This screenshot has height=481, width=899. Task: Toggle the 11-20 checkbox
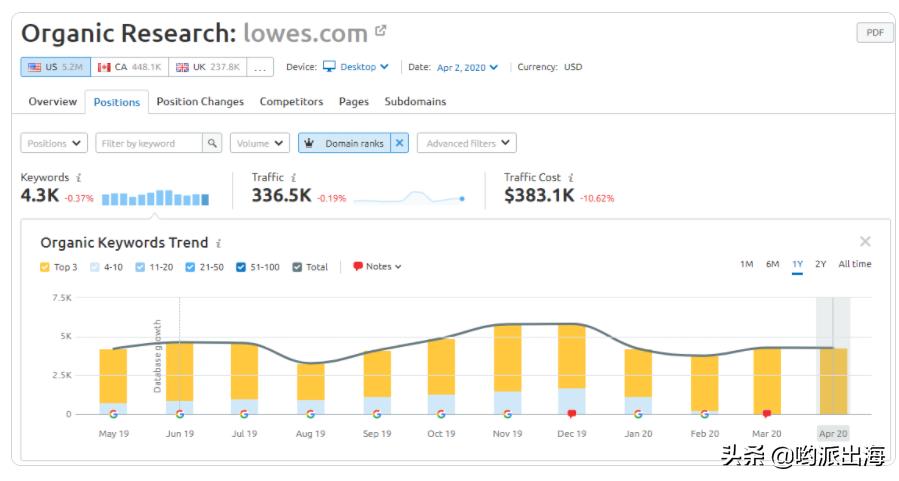click(x=140, y=267)
